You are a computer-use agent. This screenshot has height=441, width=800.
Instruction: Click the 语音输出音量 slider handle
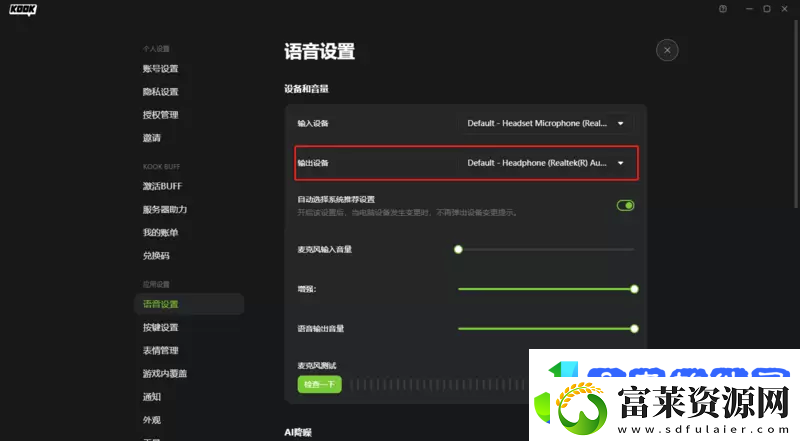[x=634, y=329]
